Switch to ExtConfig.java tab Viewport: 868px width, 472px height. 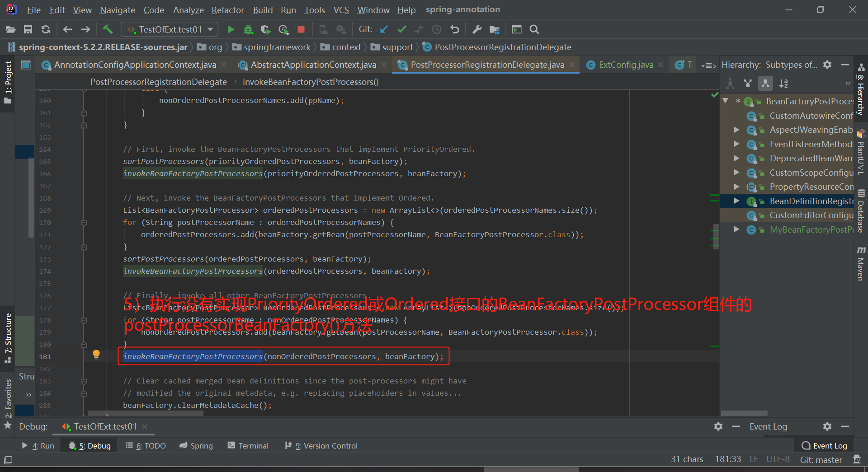[625, 65]
